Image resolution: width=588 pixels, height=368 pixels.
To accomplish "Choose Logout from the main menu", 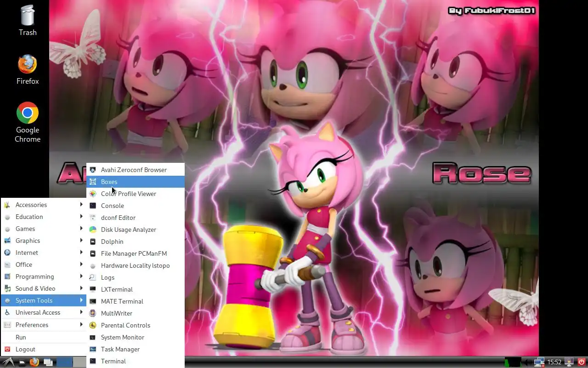I will pos(44,349).
